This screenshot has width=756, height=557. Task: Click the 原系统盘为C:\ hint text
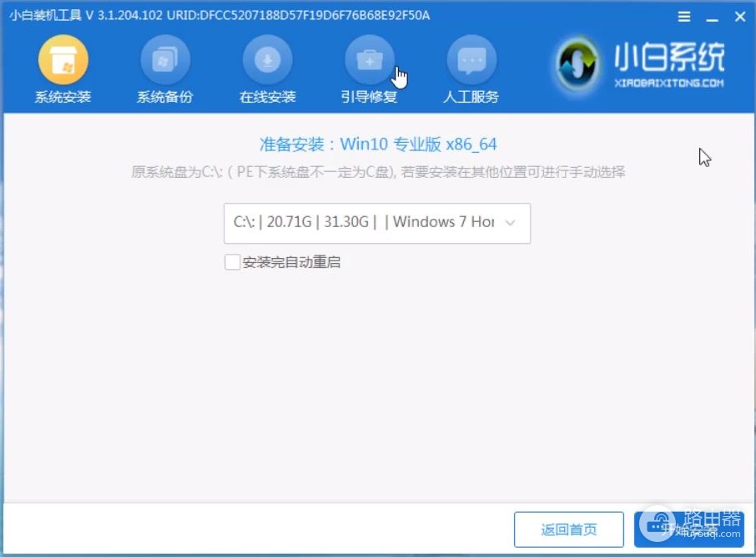(378, 172)
